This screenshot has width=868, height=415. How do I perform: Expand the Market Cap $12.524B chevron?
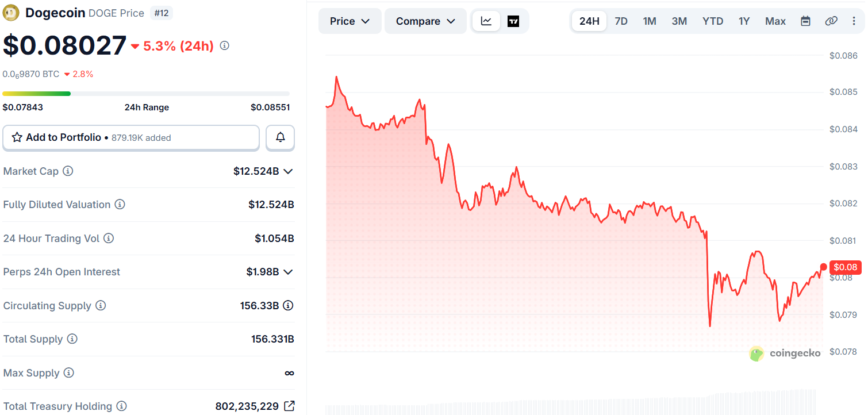click(289, 171)
